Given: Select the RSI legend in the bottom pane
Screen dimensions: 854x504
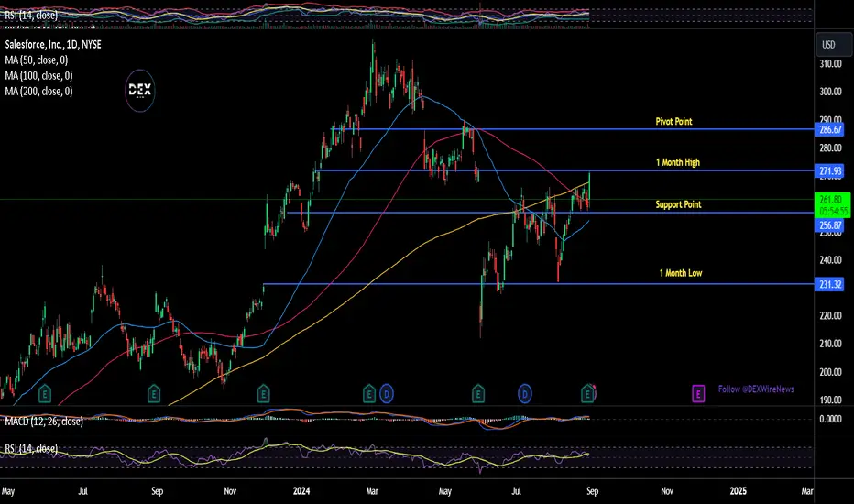Looking at the screenshot, I should coord(31,448).
